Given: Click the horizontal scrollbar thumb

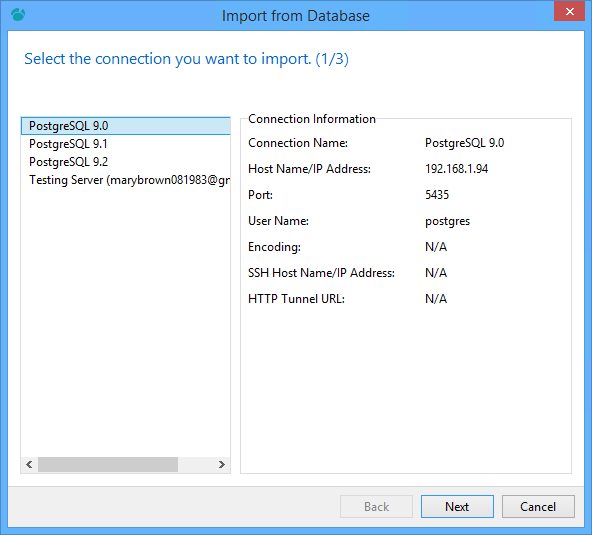Looking at the screenshot, I should pyautogui.click(x=108, y=464).
